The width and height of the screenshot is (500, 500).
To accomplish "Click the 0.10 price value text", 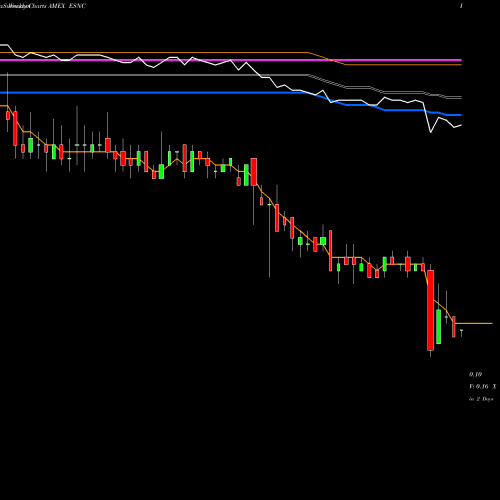I will coord(475,375).
